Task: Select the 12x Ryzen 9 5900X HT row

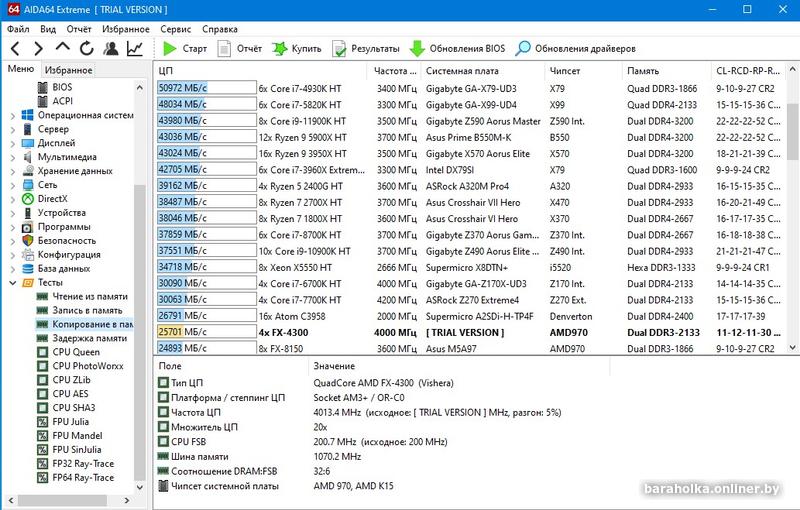Action: pos(469,137)
